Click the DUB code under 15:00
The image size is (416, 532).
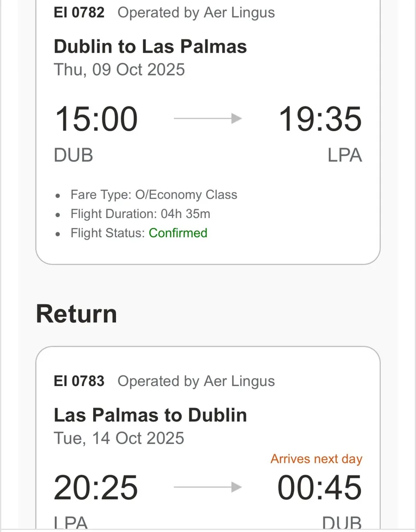click(73, 156)
